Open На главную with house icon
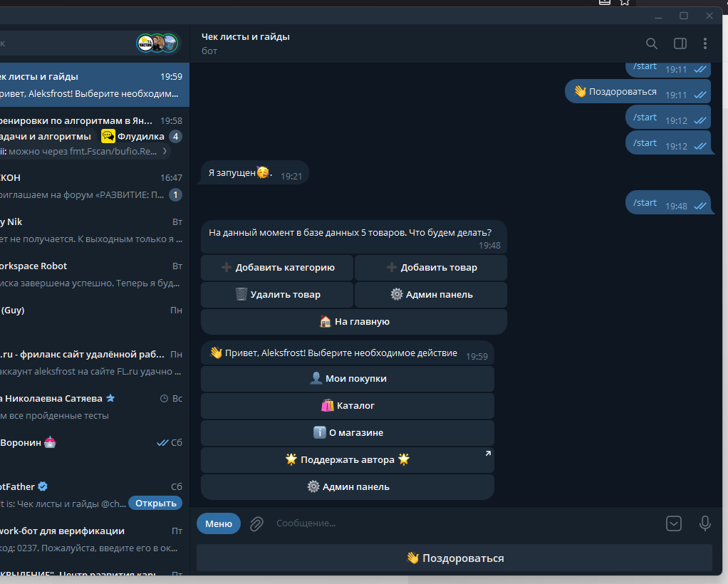Viewport: 728px width, 584px height. [x=354, y=322]
